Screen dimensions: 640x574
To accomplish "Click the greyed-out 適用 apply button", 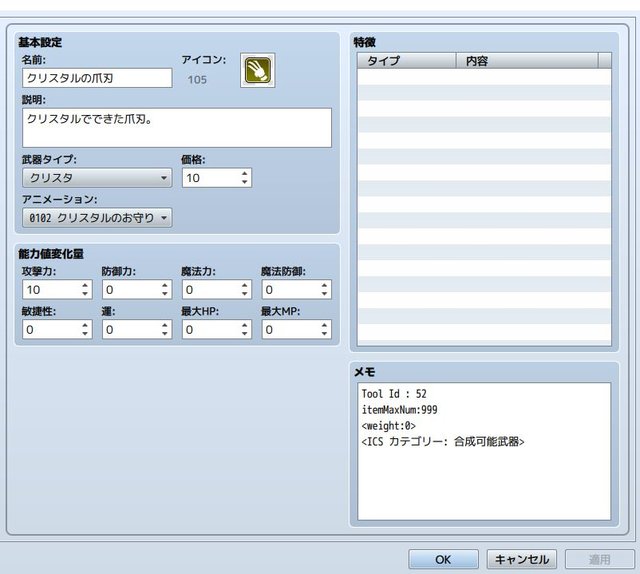I will point(600,559).
